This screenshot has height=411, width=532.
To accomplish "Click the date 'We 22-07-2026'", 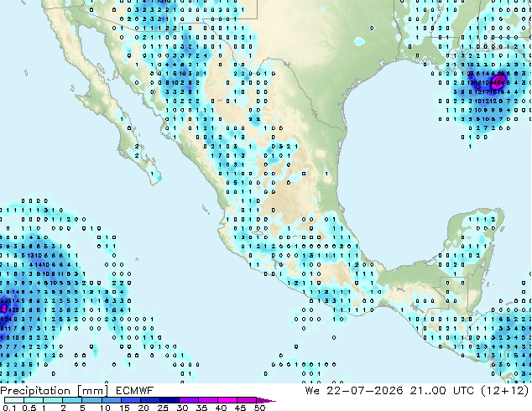I will pos(354,390).
